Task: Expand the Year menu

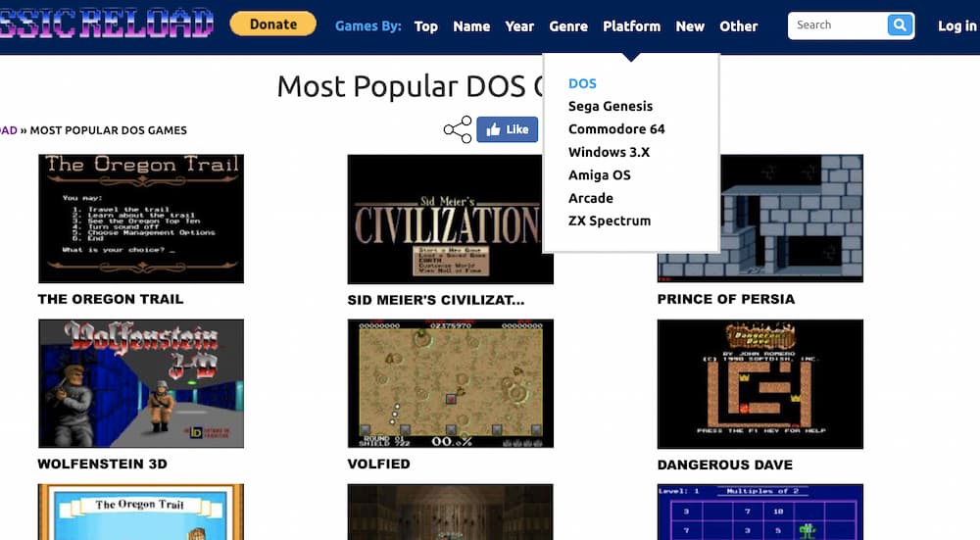Action: coord(519,26)
